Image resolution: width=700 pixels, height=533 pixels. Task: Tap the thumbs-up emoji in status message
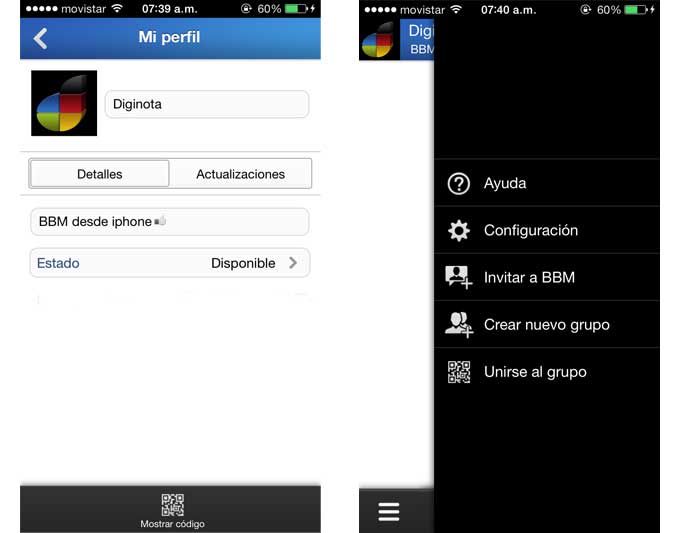160,221
